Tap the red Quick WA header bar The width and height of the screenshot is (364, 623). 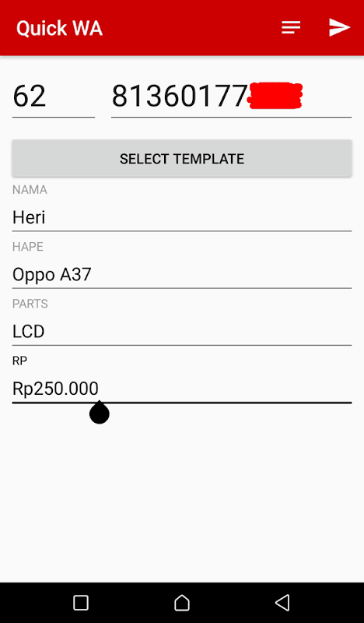(182, 28)
